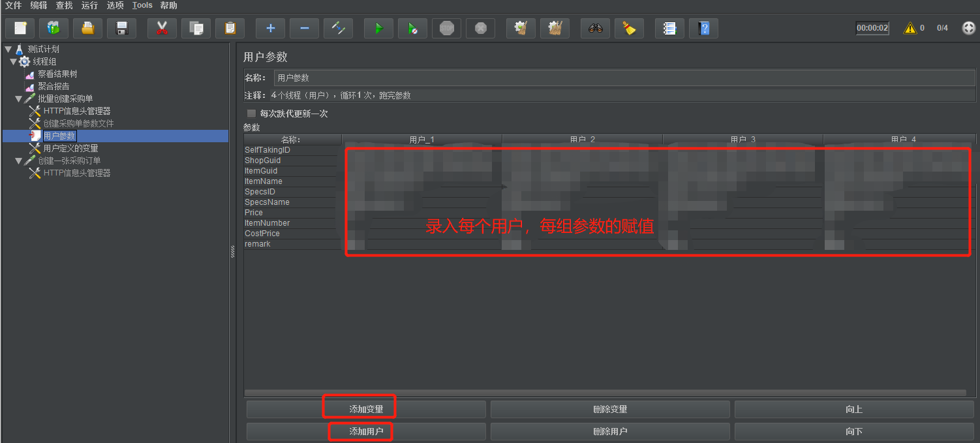Image resolution: width=980 pixels, height=443 pixels.
Task: Click the parameters table horizontal scrollbar
Action: (x=605, y=393)
